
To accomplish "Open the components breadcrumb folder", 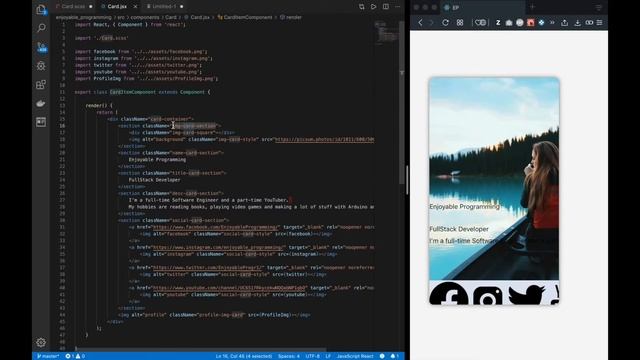I will [145, 18].
